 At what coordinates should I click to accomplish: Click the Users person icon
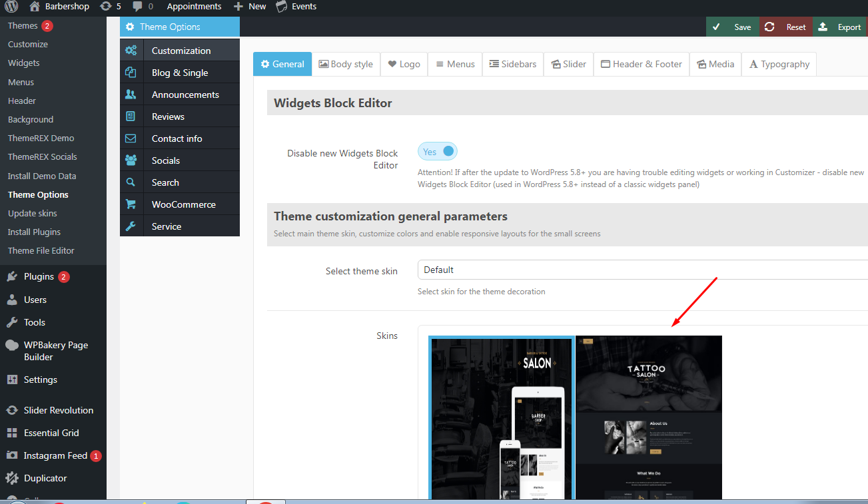click(x=12, y=300)
